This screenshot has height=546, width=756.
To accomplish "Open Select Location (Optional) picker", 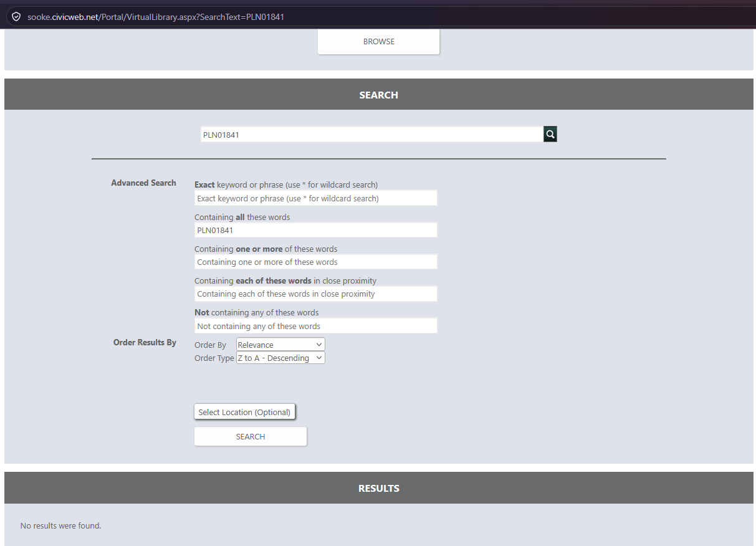I will 244,412.
